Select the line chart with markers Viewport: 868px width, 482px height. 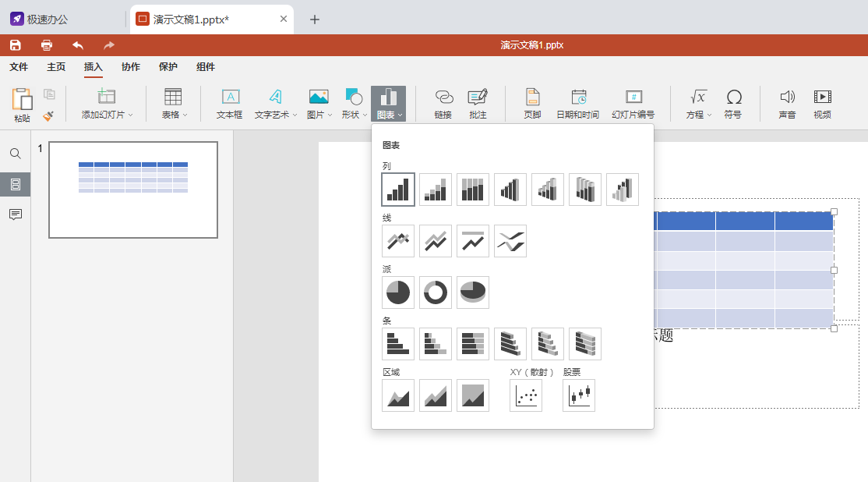click(398, 241)
